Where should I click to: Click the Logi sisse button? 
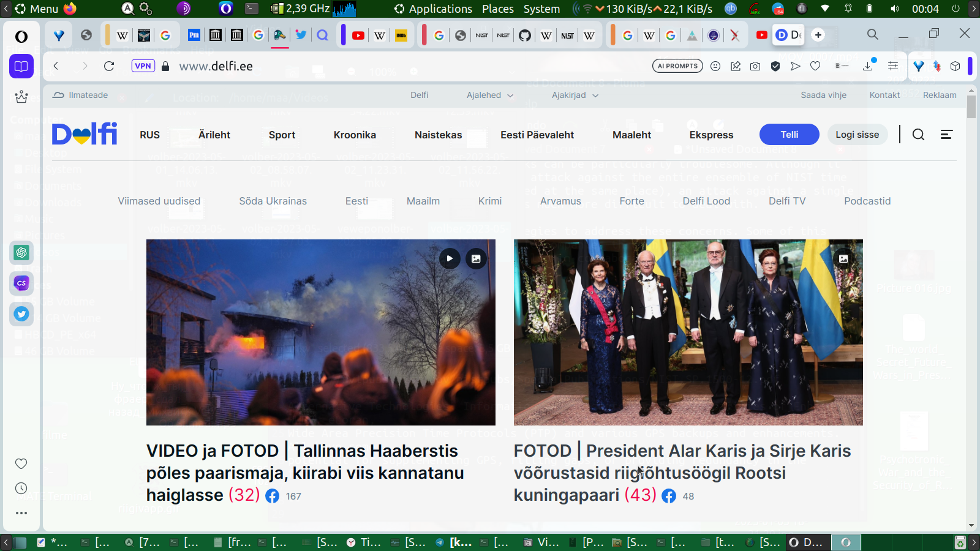[857, 135]
